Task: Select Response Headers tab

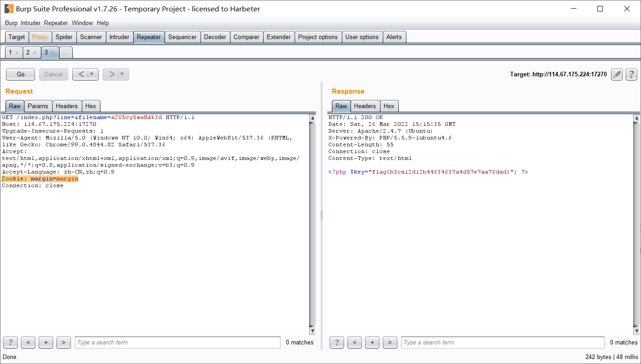Action: (365, 106)
